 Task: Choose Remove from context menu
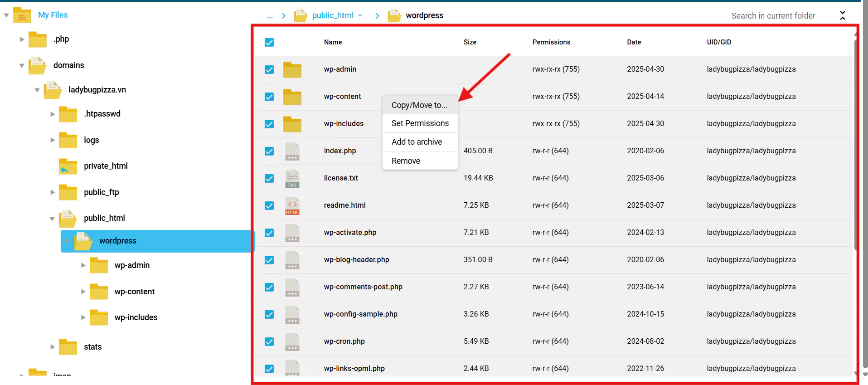pos(420,161)
